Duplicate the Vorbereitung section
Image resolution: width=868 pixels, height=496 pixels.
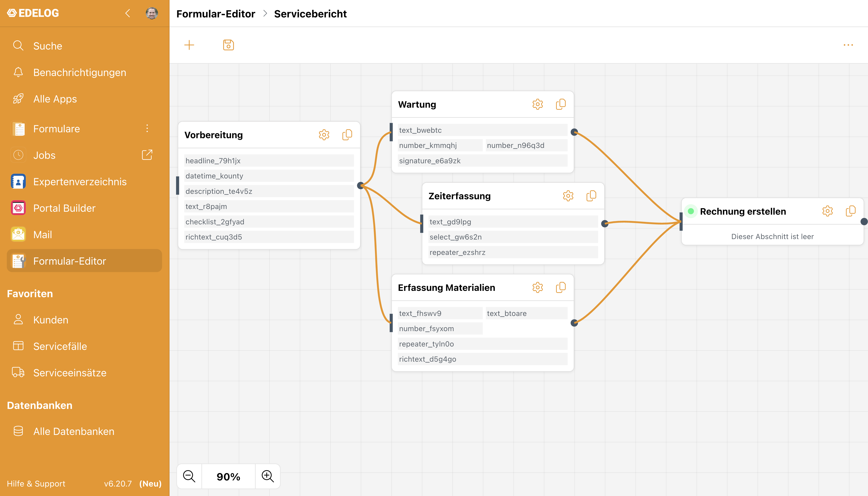pos(347,135)
